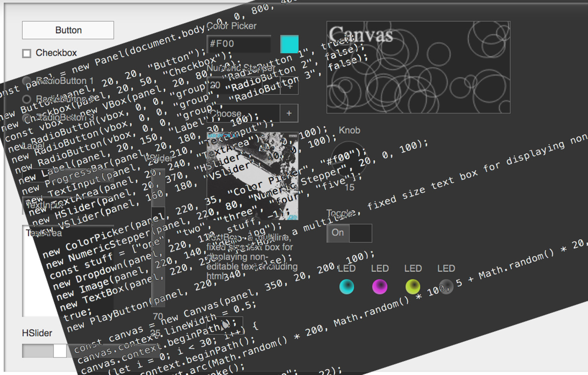Increase the Numeric Stepper with plus button
This screenshot has height=375, width=588.
(289, 86)
